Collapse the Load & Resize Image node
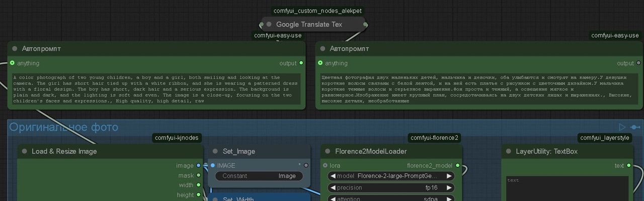Image resolution: width=644 pixels, height=201 pixels. tap(24, 151)
